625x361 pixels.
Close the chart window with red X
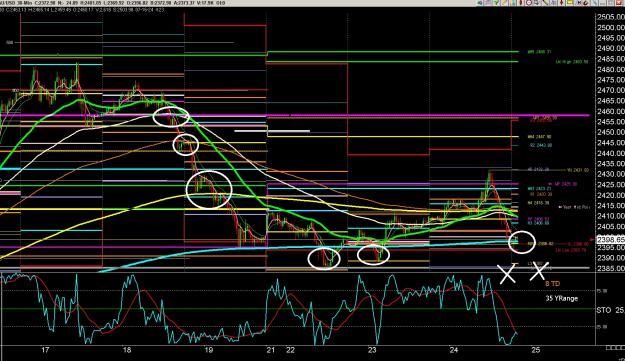(618, 3)
